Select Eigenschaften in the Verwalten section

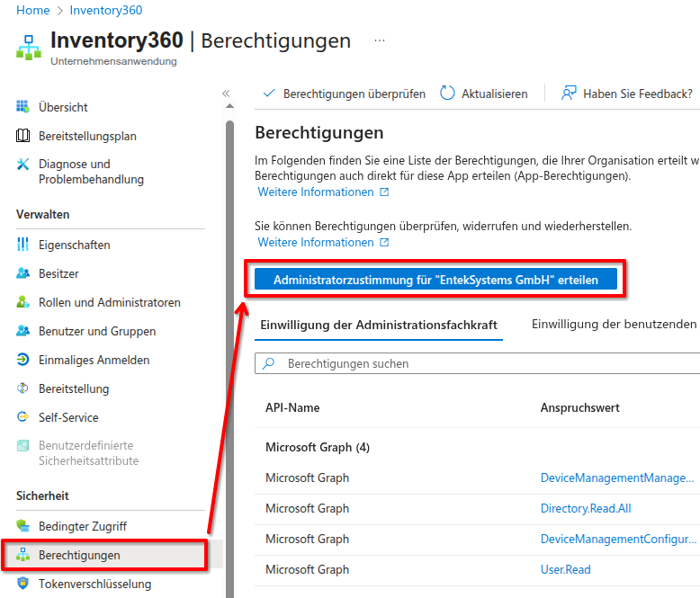74,245
